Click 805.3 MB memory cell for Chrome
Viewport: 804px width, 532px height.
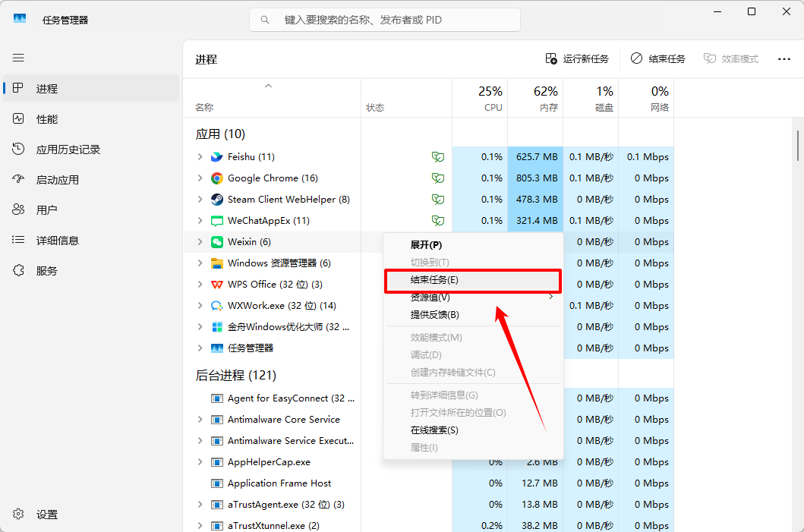pos(535,178)
